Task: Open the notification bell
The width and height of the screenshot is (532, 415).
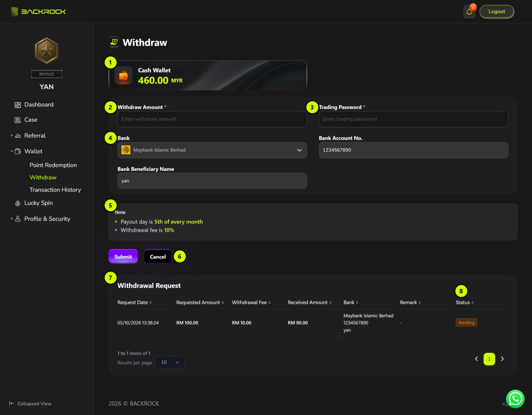Action: (x=469, y=12)
